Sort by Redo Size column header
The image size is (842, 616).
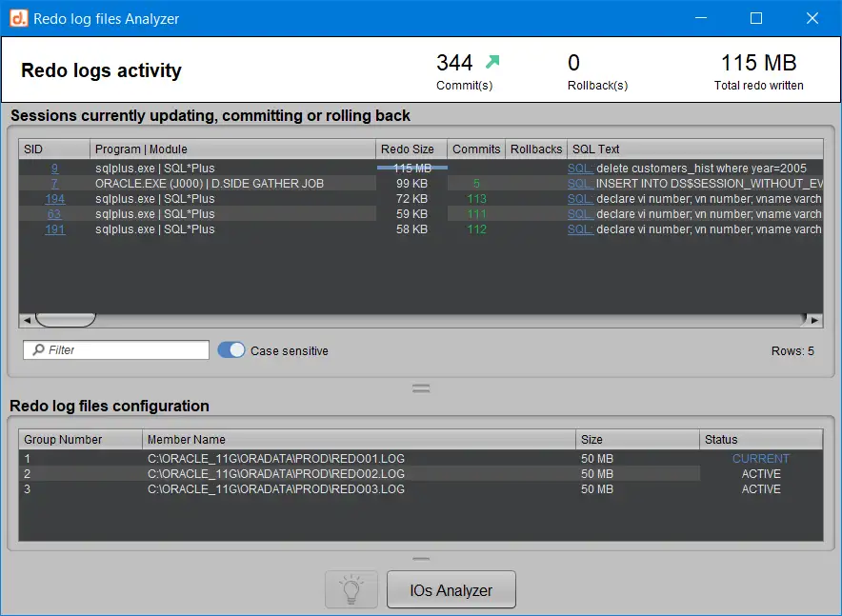pyautogui.click(x=411, y=149)
